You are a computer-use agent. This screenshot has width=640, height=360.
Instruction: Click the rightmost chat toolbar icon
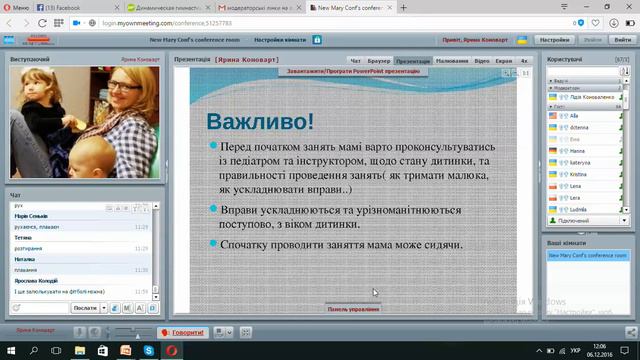click(152, 308)
